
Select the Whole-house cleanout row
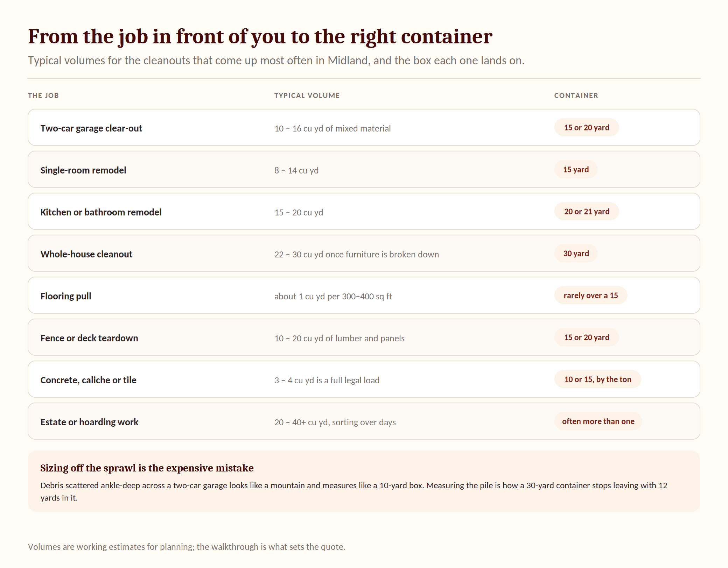click(364, 253)
